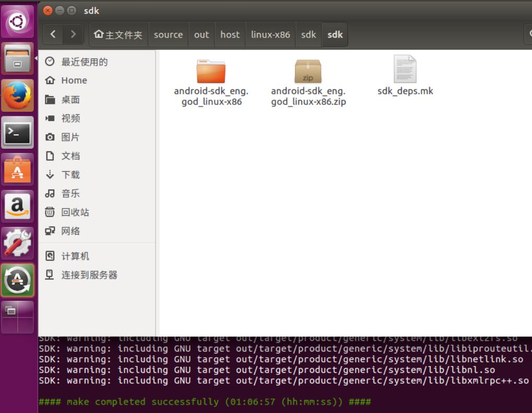Maximize the sdk file manager window
Viewport: 532px width, 413px height.
click(72, 10)
